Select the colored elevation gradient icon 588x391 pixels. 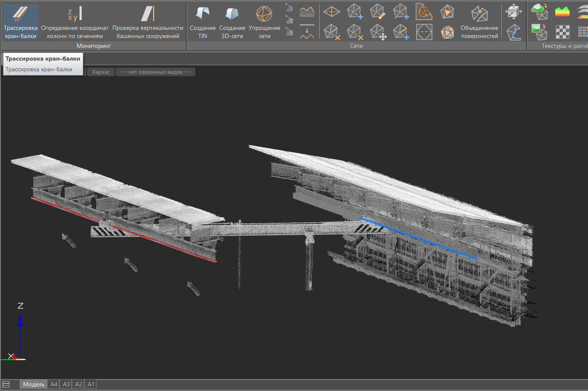(x=562, y=12)
